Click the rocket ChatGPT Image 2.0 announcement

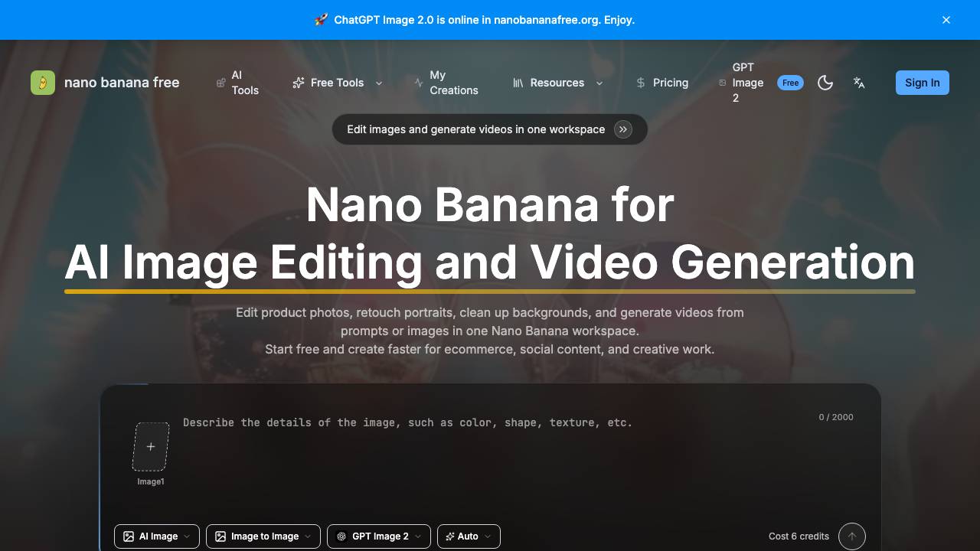(x=475, y=20)
